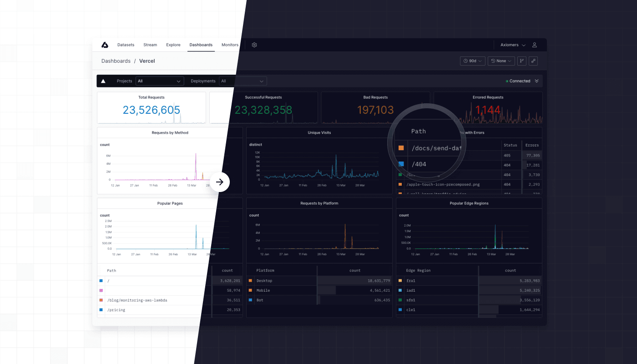Click the Requests by Method panel title
Screen dimensions: 637x364
pyautogui.click(x=170, y=133)
